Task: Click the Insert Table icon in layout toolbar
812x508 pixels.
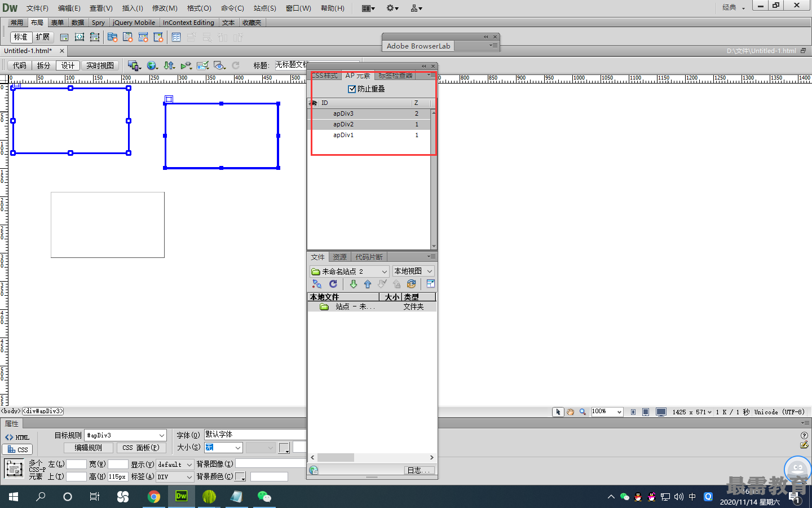Action: point(176,37)
